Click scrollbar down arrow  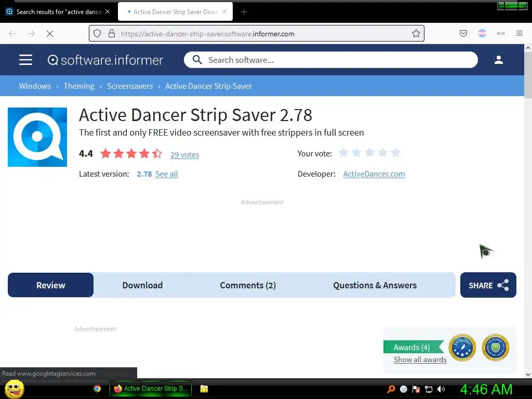(528, 375)
